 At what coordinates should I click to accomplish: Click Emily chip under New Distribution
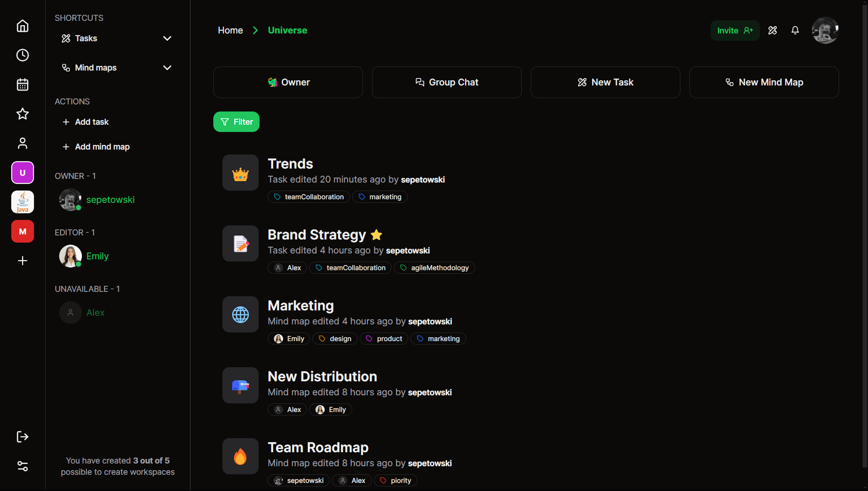pyautogui.click(x=330, y=409)
